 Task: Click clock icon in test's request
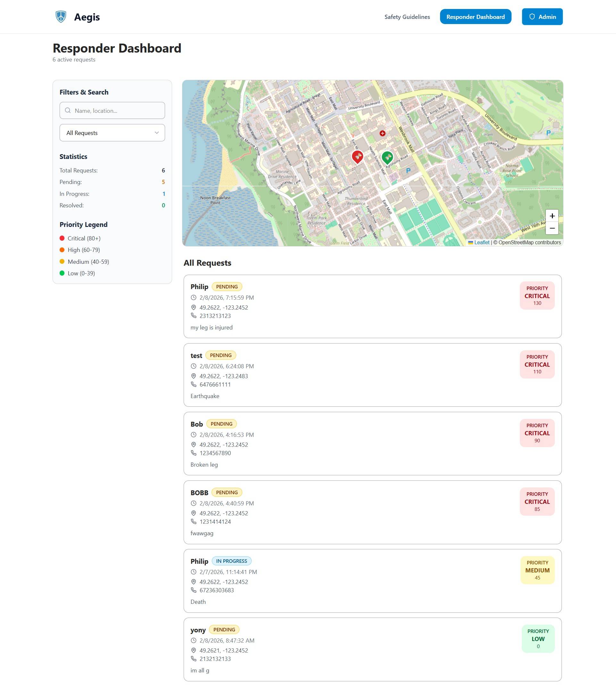point(194,366)
